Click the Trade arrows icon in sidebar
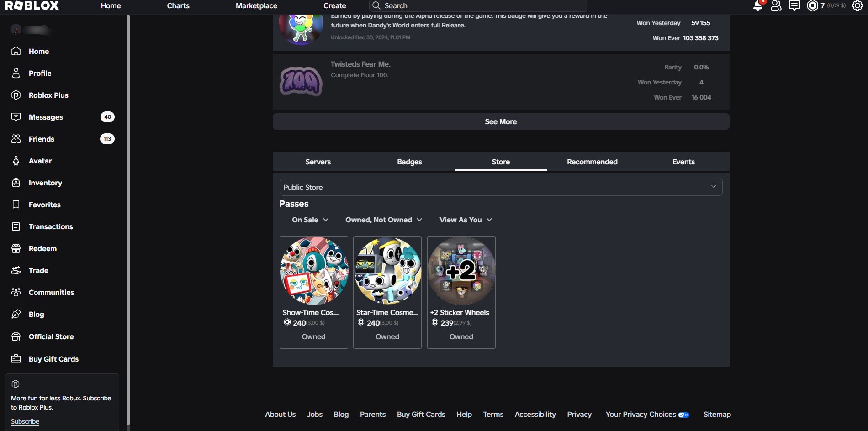 16,270
